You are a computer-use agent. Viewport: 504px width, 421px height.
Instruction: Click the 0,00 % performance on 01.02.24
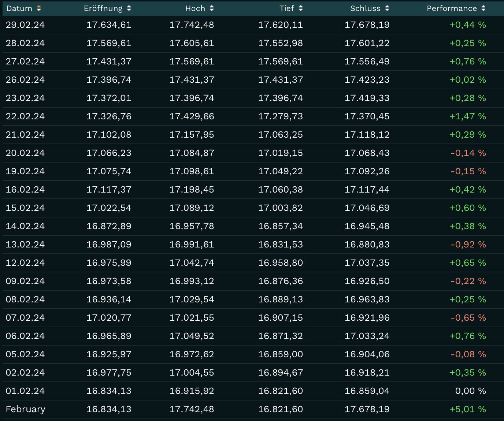coord(470,391)
